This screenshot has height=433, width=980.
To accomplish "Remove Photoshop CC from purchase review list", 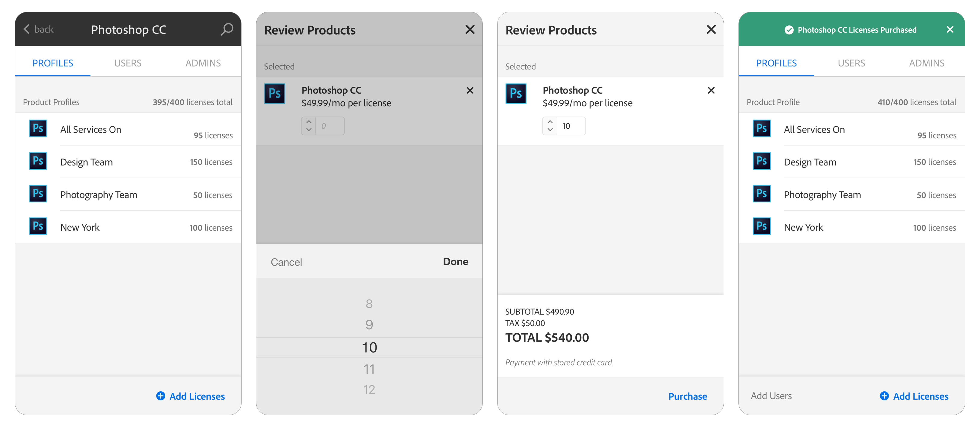I will coord(711,91).
